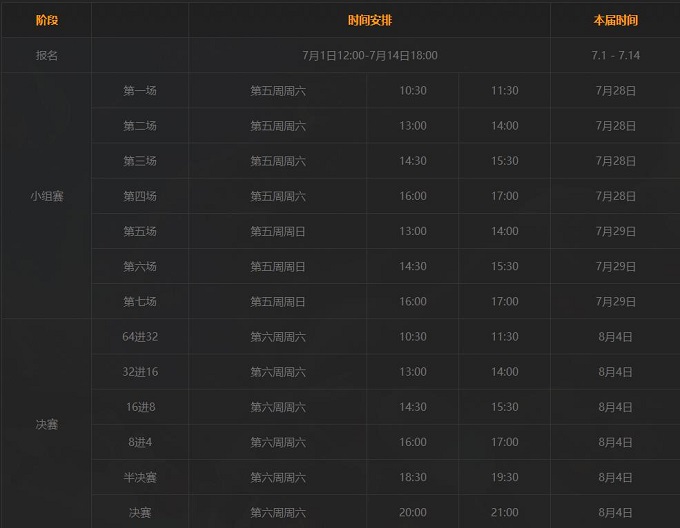This screenshot has width=680, height=528.
Task: Select 10:30 in the 第一场 row
Action: 413,91
